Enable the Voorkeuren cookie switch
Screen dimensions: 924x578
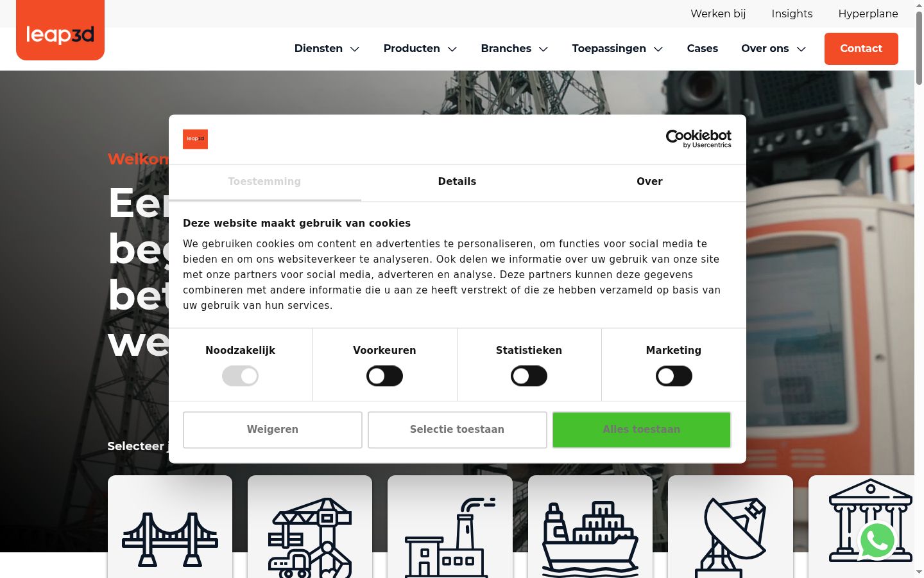coord(385,376)
